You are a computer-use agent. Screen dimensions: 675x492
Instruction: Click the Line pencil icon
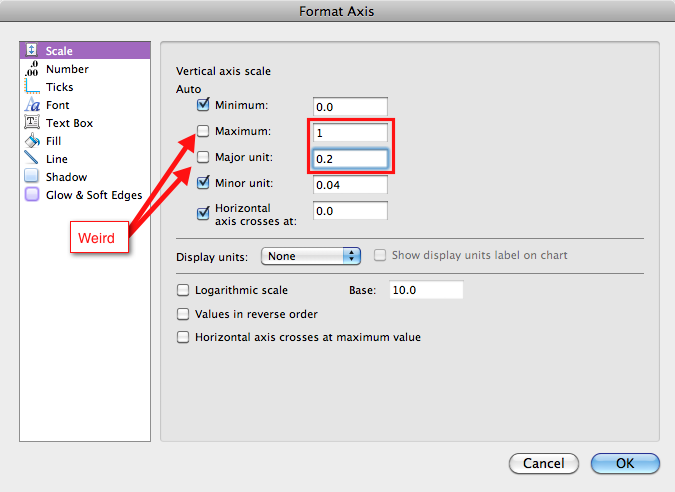pos(32,159)
